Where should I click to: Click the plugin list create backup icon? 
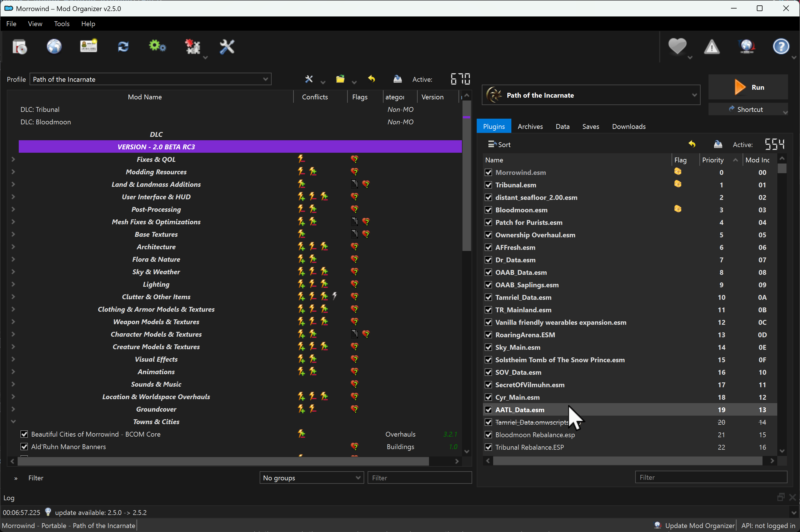tap(718, 144)
